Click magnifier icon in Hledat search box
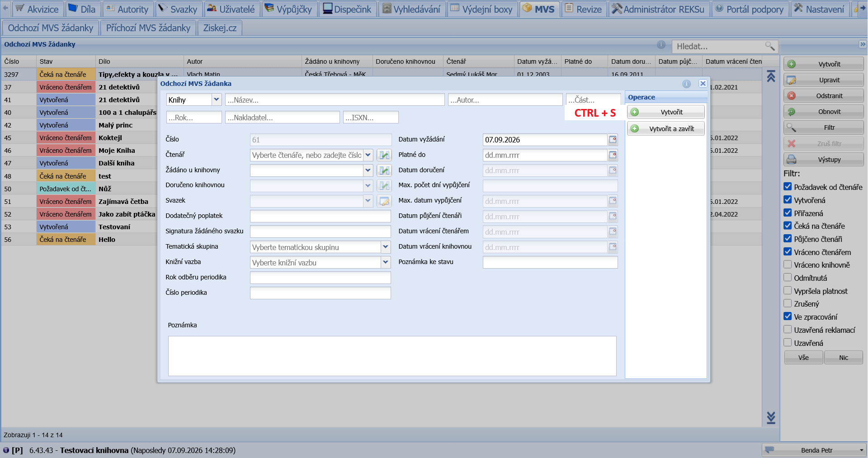This screenshot has width=868, height=458. pos(769,46)
